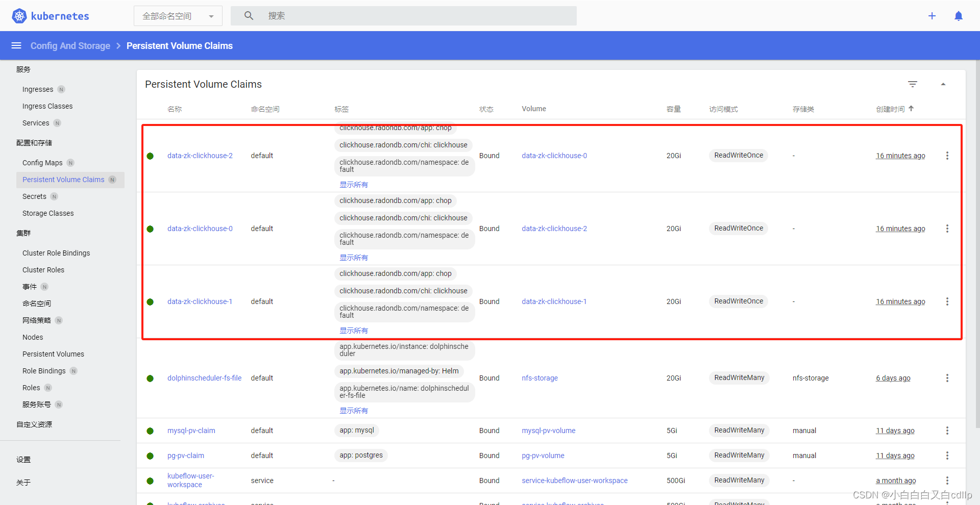Open Ingress Classes in sidebar
Image resolution: width=980 pixels, height=505 pixels.
[47, 106]
